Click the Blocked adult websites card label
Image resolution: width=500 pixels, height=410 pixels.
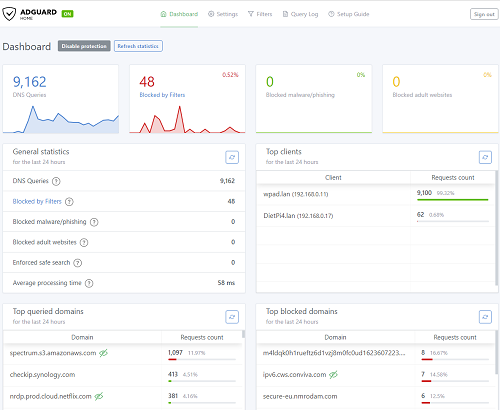tap(422, 95)
